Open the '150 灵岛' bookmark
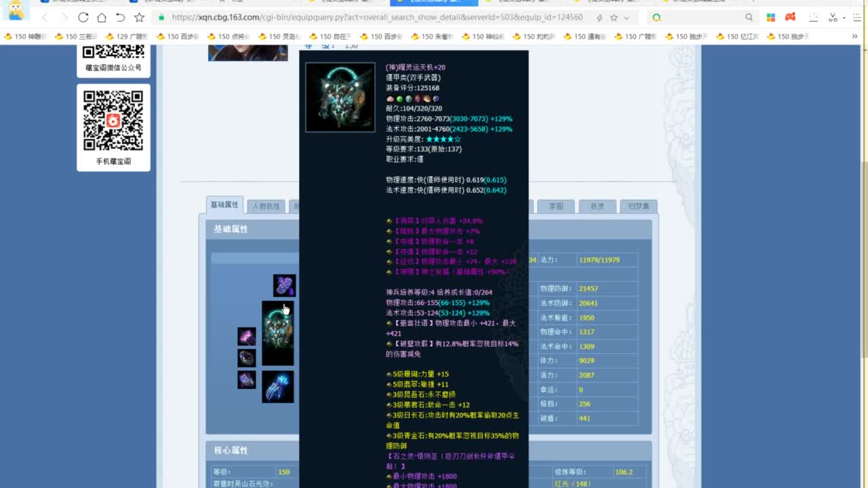The width and height of the screenshot is (868, 488). 279,37
